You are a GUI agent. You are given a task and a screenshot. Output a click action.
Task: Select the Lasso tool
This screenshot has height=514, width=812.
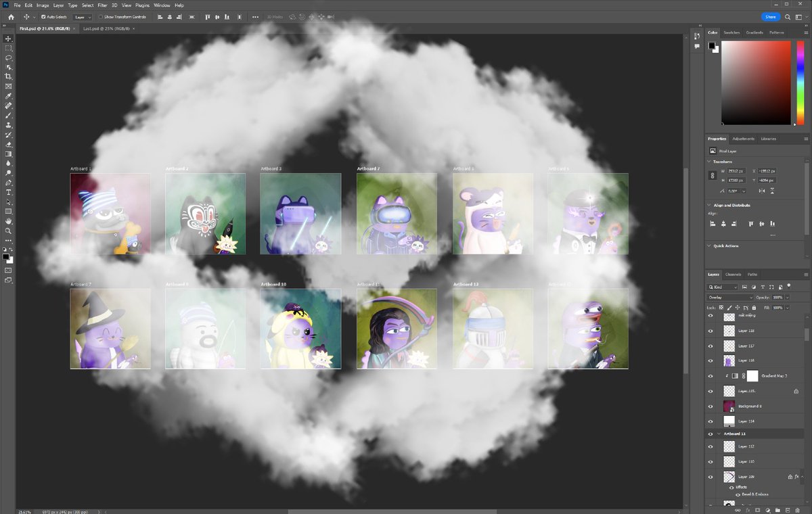point(8,58)
